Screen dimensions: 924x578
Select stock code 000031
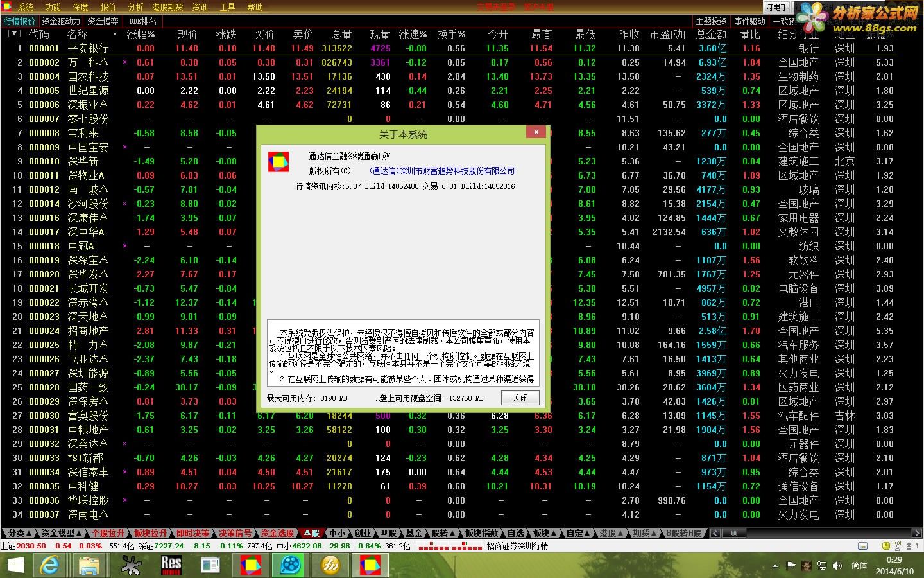pyautogui.click(x=44, y=430)
